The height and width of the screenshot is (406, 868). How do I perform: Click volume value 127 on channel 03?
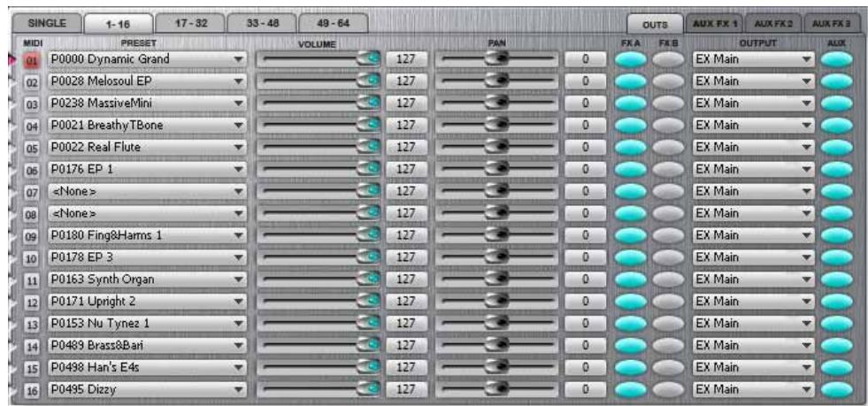pos(407,103)
